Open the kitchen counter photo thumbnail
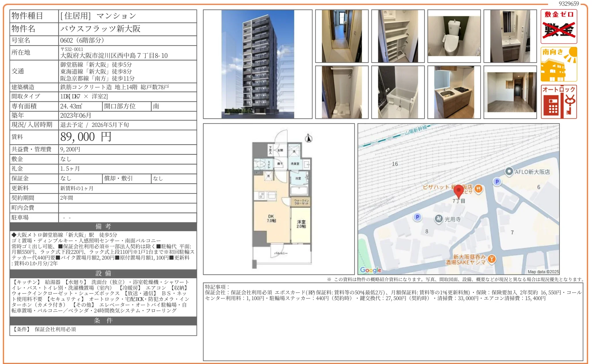Screen dimensions: 592x364 coord(454,92)
